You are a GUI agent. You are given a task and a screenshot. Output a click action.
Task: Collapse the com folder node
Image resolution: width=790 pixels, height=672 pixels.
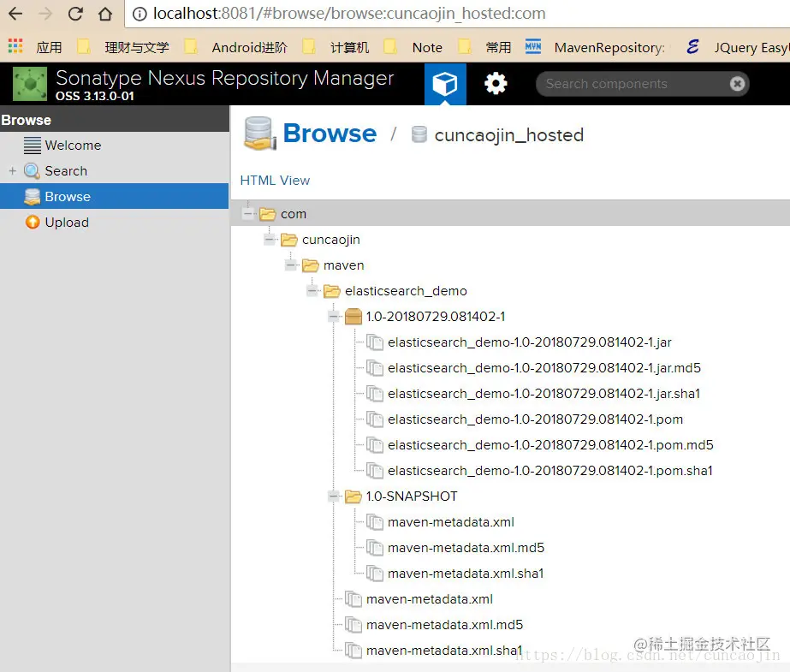click(247, 214)
